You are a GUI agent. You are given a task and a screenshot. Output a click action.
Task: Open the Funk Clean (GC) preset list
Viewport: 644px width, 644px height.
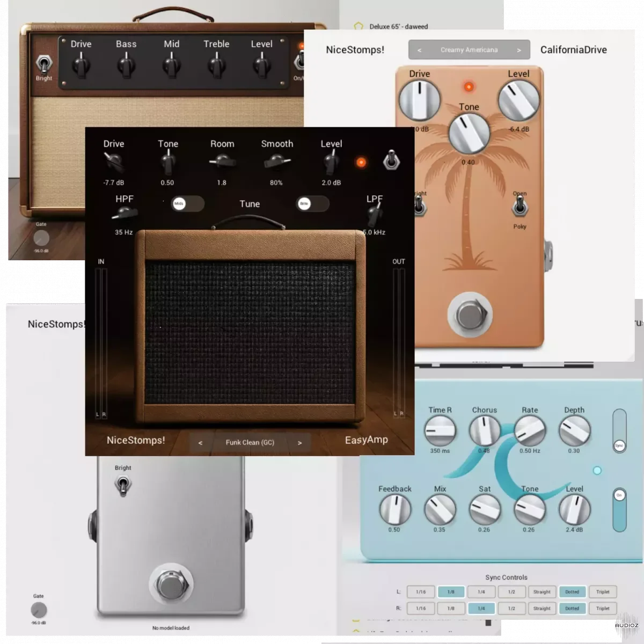tap(250, 443)
